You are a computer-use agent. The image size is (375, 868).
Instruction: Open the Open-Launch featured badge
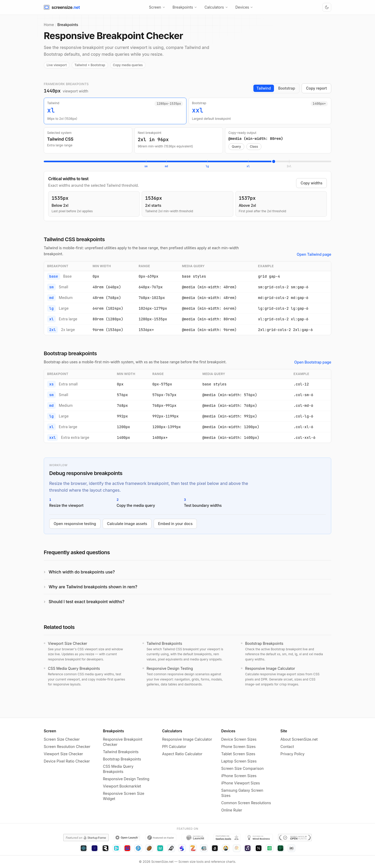click(127, 837)
